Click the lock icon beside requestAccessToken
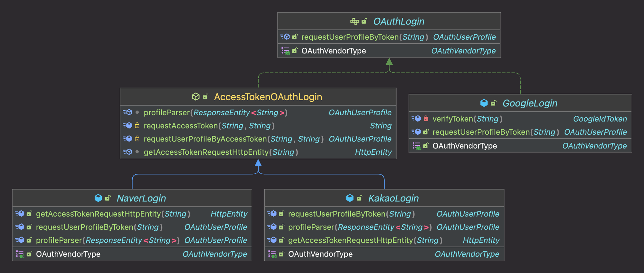 click(137, 125)
